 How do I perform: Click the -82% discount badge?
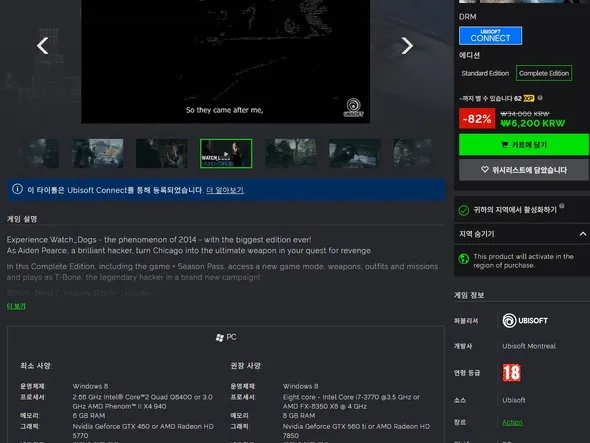(x=477, y=119)
